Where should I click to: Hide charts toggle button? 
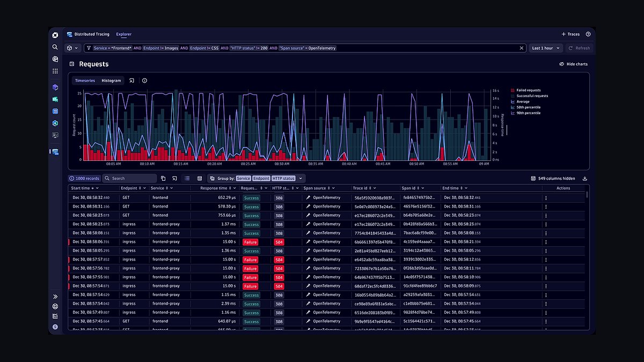(x=573, y=64)
